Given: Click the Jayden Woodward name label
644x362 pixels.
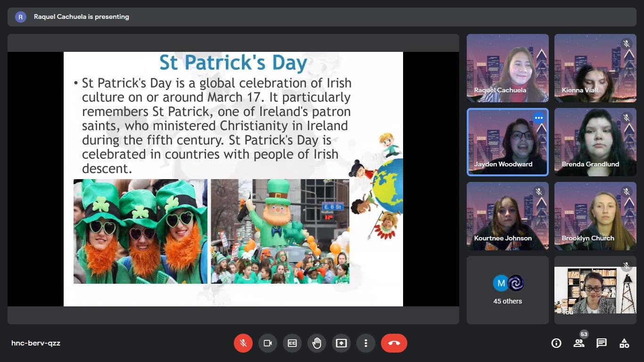Looking at the screenshot, I should tap(503, 165).
